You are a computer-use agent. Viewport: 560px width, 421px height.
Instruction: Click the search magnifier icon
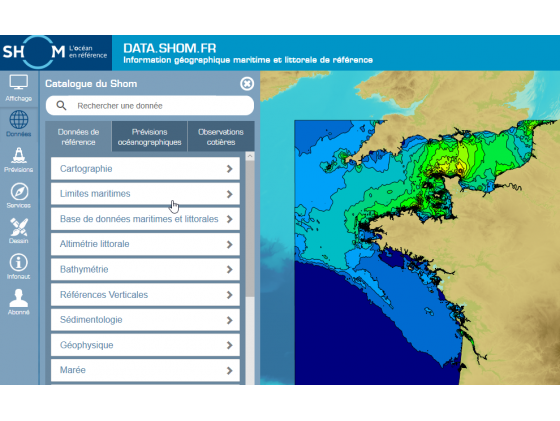61,105
